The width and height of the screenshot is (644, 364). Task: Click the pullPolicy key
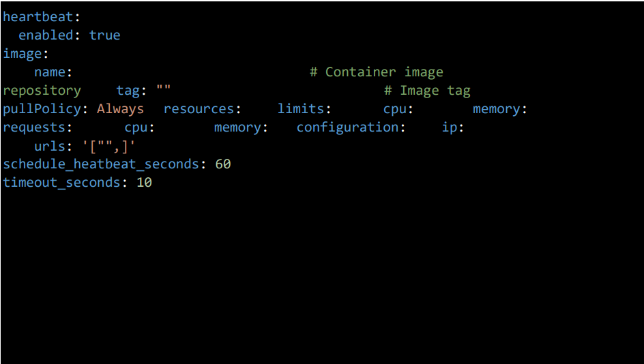click(42, 109)
